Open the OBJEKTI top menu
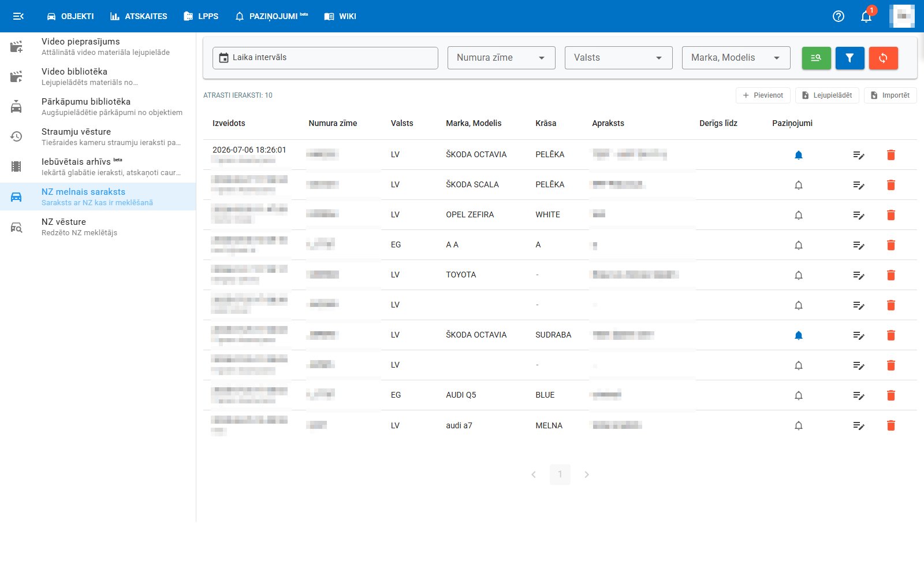Screen dimensions: 924x578 click(x=70, y=16)
